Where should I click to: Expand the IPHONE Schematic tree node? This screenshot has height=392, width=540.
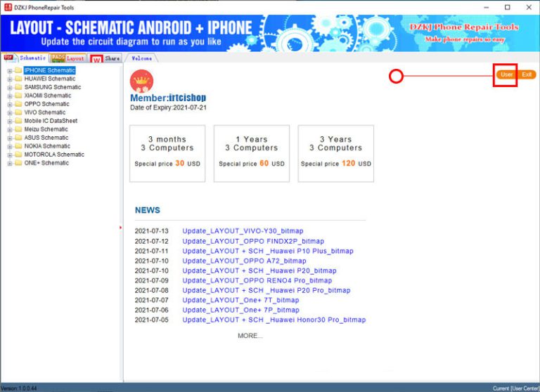tap(10, 70)
